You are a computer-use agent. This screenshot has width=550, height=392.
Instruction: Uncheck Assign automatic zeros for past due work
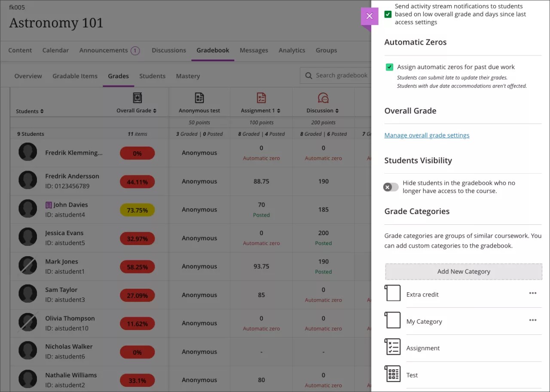(389, 67)
